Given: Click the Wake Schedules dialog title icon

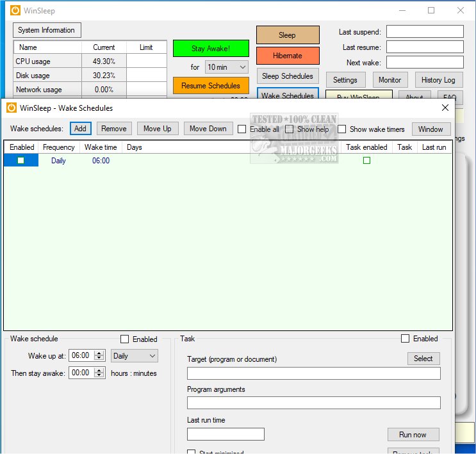Looking at the screenshot, I should (12, 108).
